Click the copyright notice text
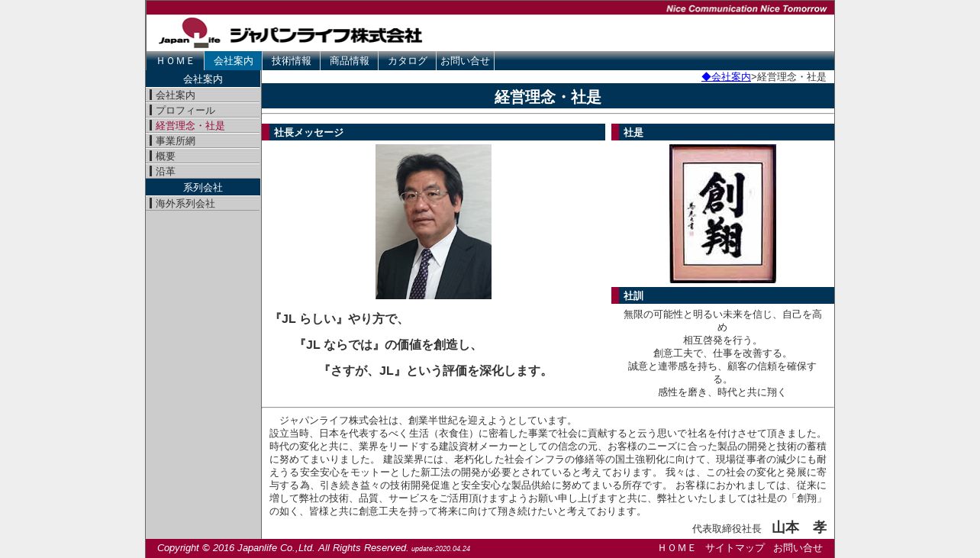Screen dimensions: 980x558 [x=283, y=548]
